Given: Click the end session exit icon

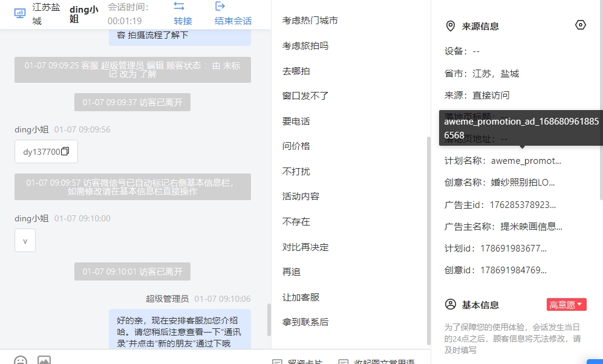Looking at the screenshot, I should click(220, 6).
